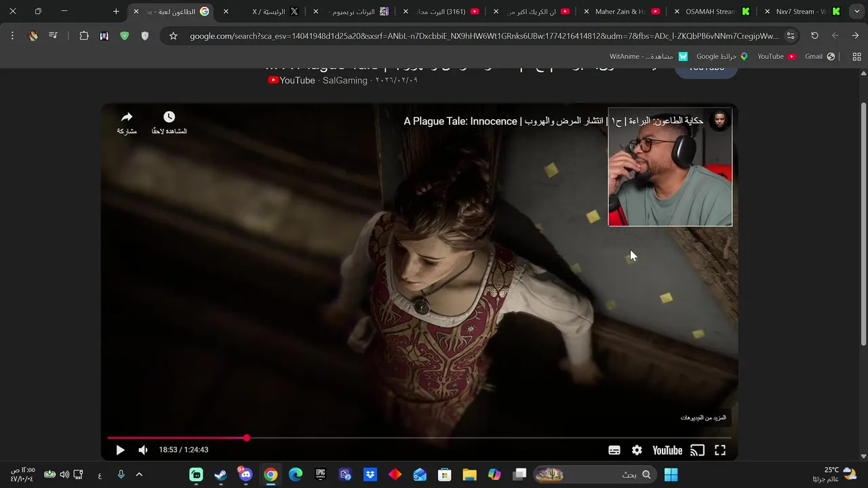Open Microsoft Edge from taskbar

[296, 474]
